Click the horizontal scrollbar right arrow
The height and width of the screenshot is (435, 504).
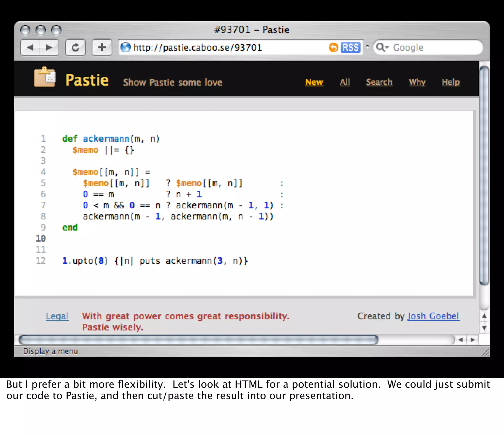472,340
